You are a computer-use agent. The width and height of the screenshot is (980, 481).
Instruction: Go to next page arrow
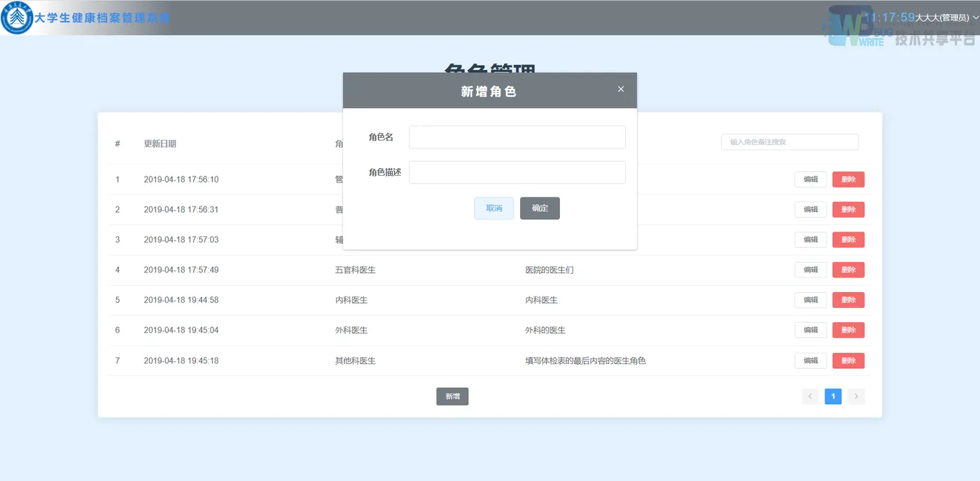tap(856, 397)
